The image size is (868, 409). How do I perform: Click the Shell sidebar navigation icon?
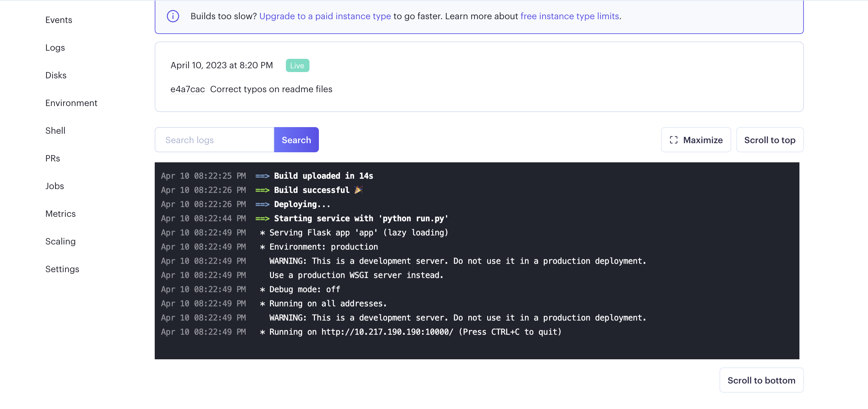point(55,130)
